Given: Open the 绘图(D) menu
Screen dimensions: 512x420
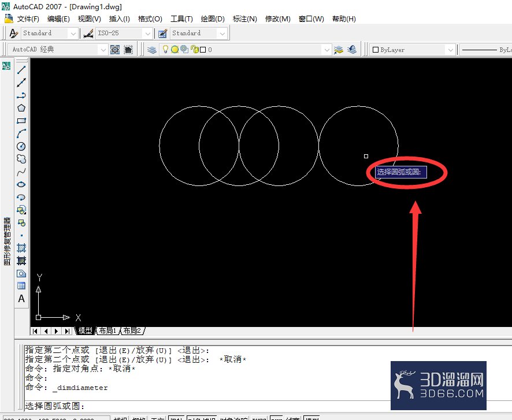Looking at the screenshot, I should [213, 19].
